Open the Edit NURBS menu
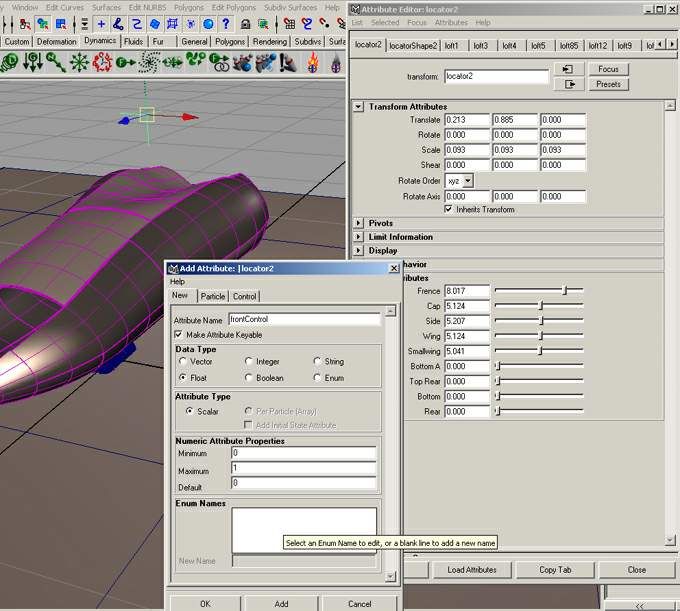 tap(147, 7)
